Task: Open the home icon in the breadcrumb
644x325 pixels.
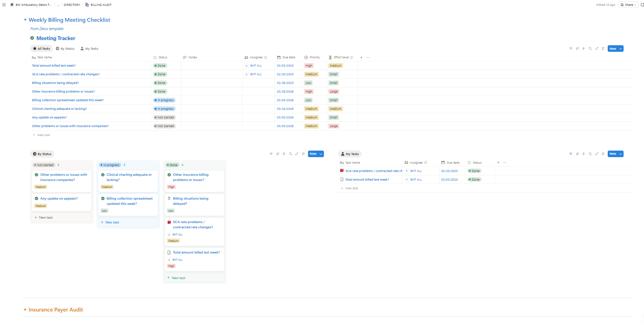Action: (x=12, y=5)
